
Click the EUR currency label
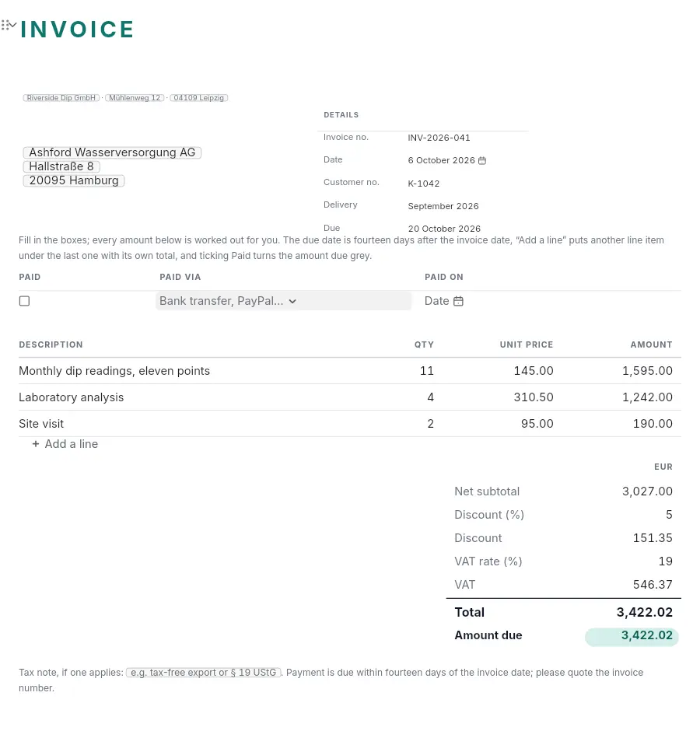(x=663, y=467)
